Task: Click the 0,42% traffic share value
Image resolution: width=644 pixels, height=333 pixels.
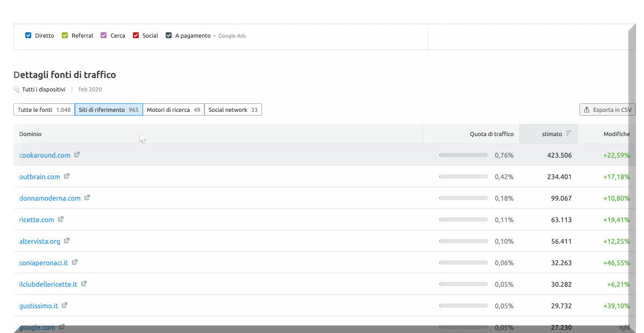Action: [x=504, y=176]
